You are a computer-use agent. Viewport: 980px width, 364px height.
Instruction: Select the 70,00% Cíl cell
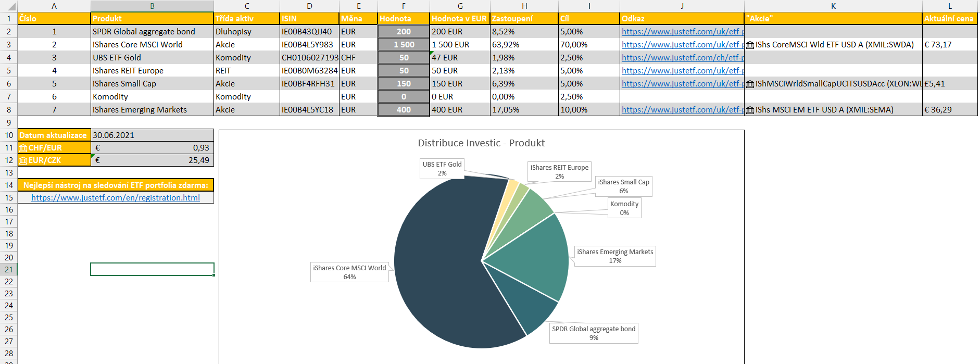click(589, 45)
